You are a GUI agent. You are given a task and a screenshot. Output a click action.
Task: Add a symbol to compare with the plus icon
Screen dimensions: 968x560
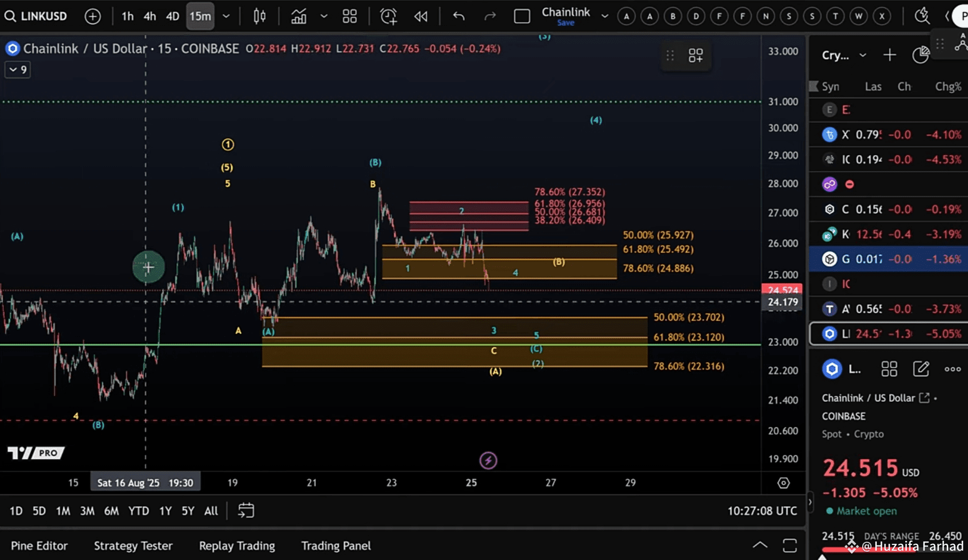point(92,16)
